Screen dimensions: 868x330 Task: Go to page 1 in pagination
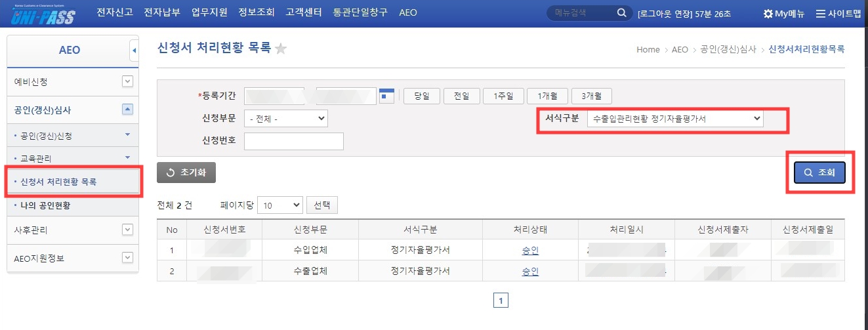pyautogui.click(x=501, y=300)
